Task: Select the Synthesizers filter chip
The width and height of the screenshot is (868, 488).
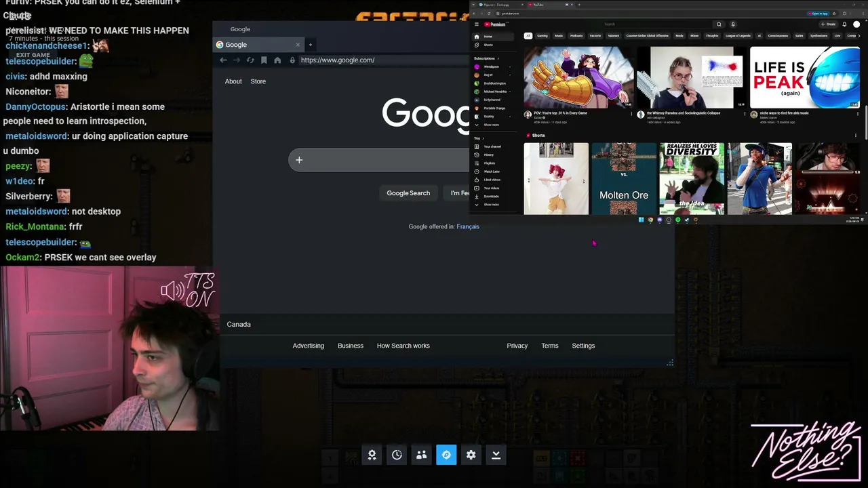Action: point(818,36)
